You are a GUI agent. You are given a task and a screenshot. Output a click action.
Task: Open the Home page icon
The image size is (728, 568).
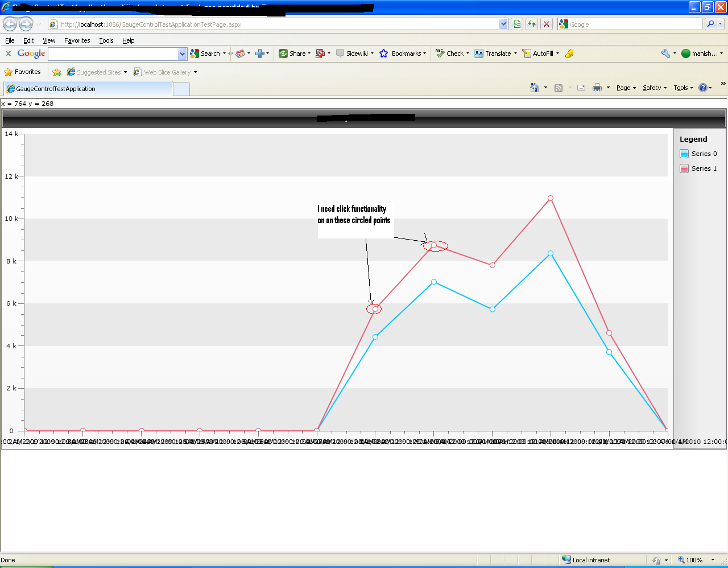[534, 88]
